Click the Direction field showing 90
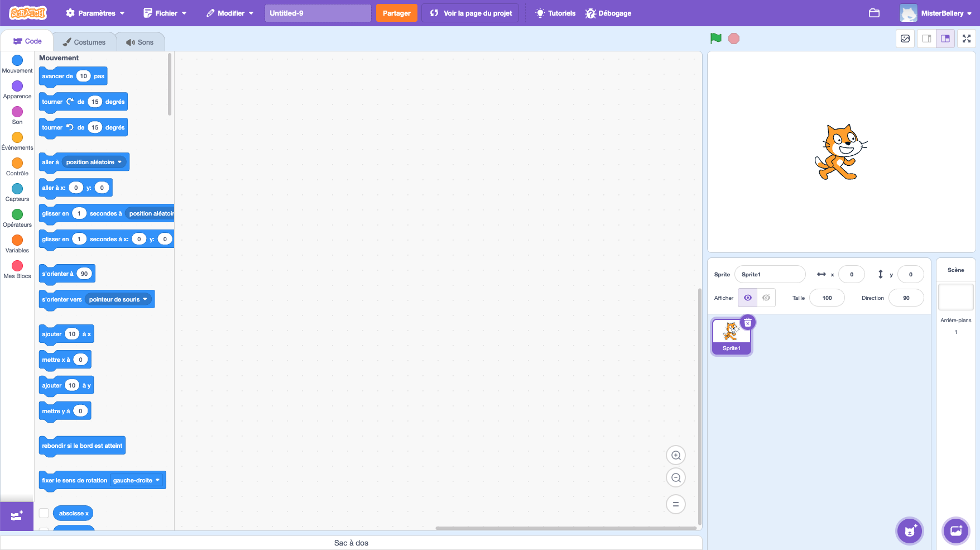This screenshot has width=980, height=550. (906, 298)
